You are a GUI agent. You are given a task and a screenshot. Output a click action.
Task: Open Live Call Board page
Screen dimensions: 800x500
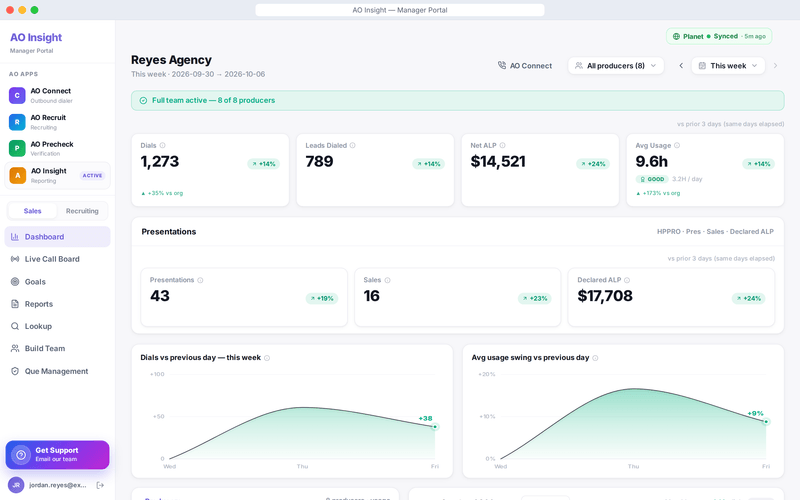click(58, 259)
